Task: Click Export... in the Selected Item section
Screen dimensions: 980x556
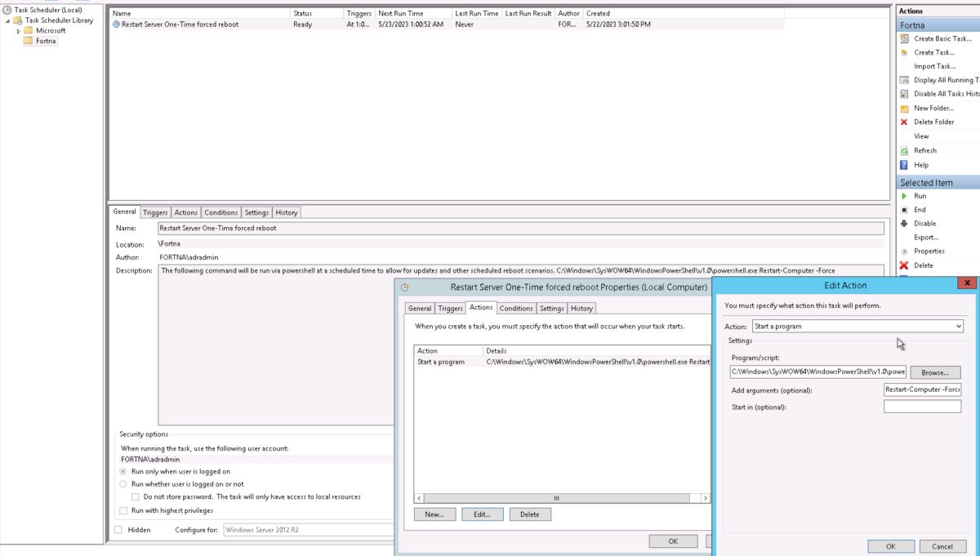Action: pyautogui.click(x=926, y=237)
